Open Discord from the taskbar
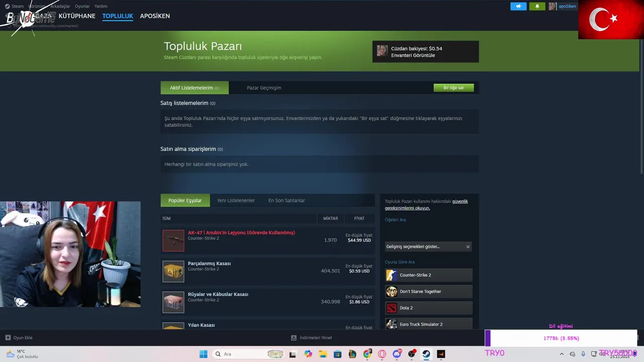Viewport: 644px width, 362px height. [397, 354]
